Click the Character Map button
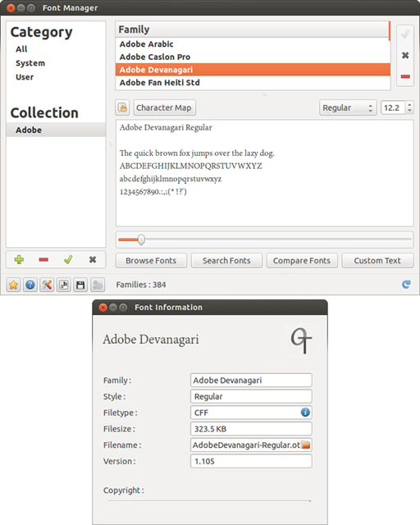420x525 pixels. pyautogui.click(x=164, y=107)
